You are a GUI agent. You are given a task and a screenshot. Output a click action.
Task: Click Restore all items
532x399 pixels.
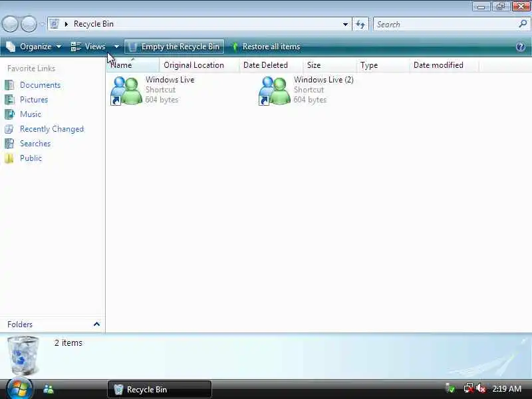click(x=265, y=47)
